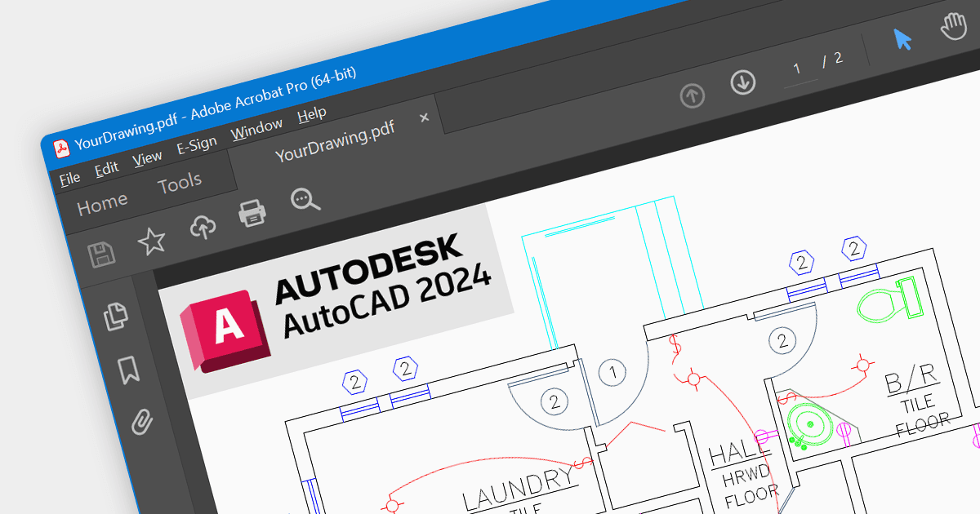Click the circled number 1 door tag
Viewport: 980px width, 514px height.
point(612,373)
